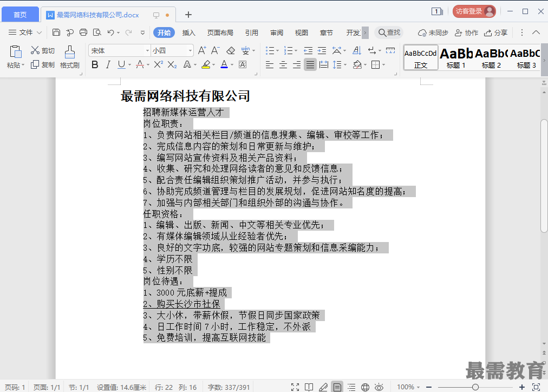
Task: Toggle italic formatting
Action: (108, 64)
